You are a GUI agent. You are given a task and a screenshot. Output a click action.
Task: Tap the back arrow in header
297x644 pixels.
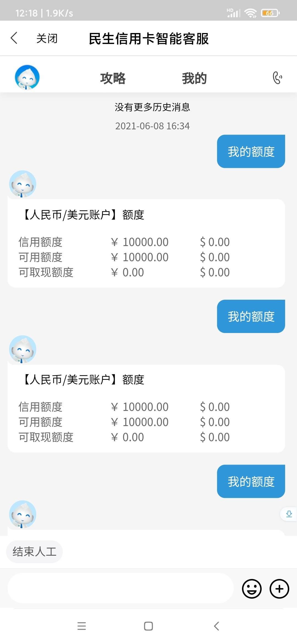coord(14,38)
